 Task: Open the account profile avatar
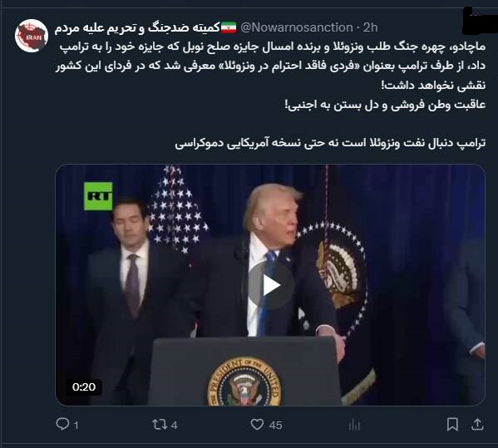(x=31, y=36)
